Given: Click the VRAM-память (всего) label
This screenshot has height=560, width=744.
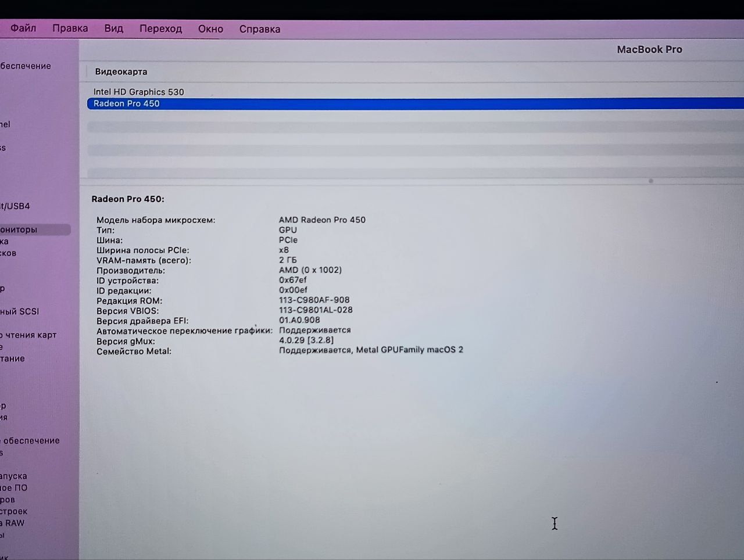Looking at the screenshot, I should [144, 260].
